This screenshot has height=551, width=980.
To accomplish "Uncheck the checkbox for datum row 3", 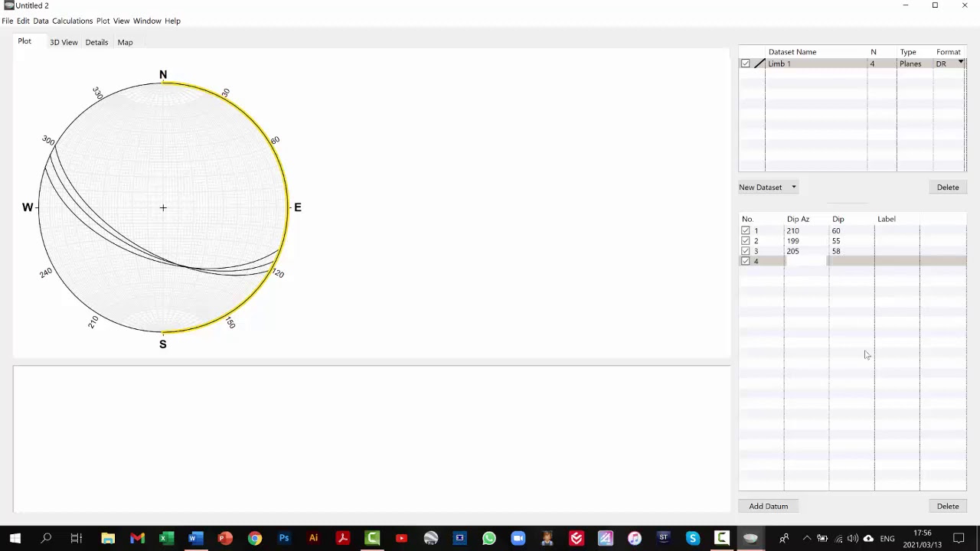I will (745, 251).
